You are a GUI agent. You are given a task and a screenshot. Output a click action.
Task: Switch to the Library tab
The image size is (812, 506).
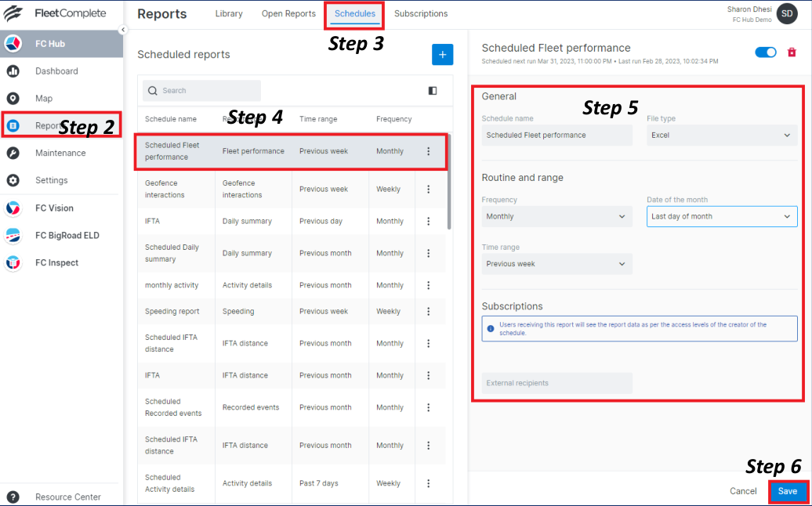pyautogui.click(x=229, y=14)
